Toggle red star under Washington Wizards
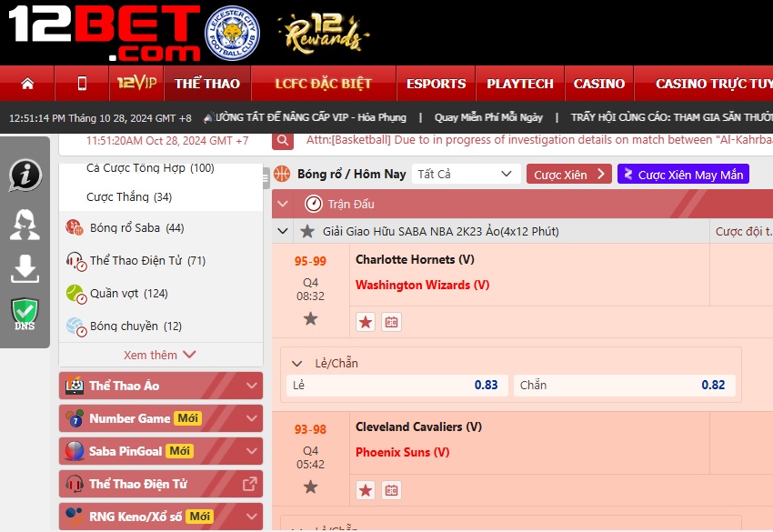 click(366, 323)
